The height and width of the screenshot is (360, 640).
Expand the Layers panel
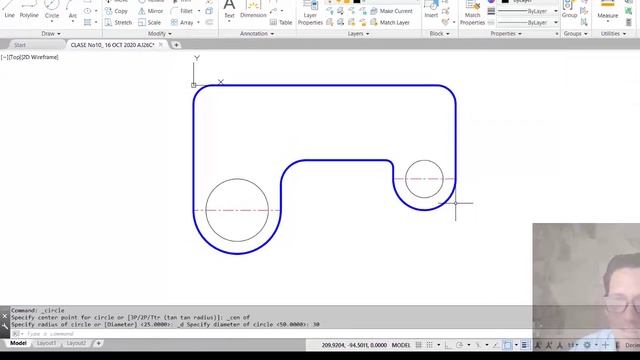[x=358, y=33]
